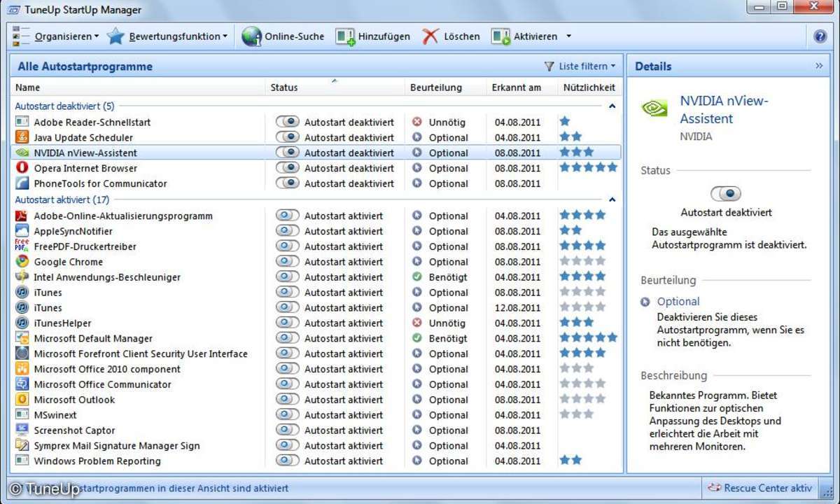Click the Adobe-Online-Aktualisierungsprogramm icon

(22, 216)
